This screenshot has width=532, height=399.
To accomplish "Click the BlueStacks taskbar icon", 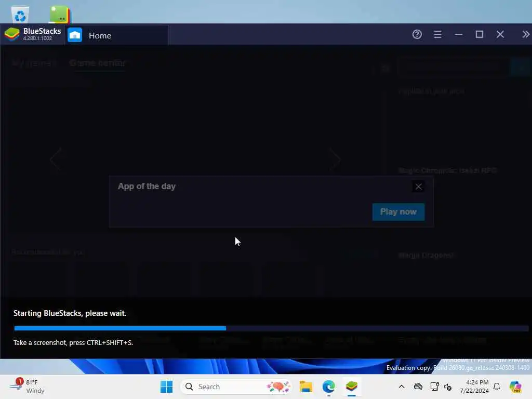I will coord(352,387).
